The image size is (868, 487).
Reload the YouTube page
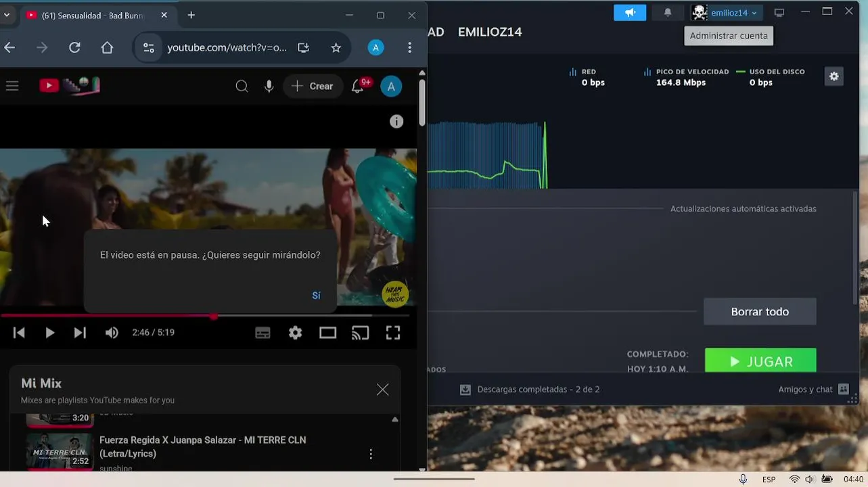(74, 47)
